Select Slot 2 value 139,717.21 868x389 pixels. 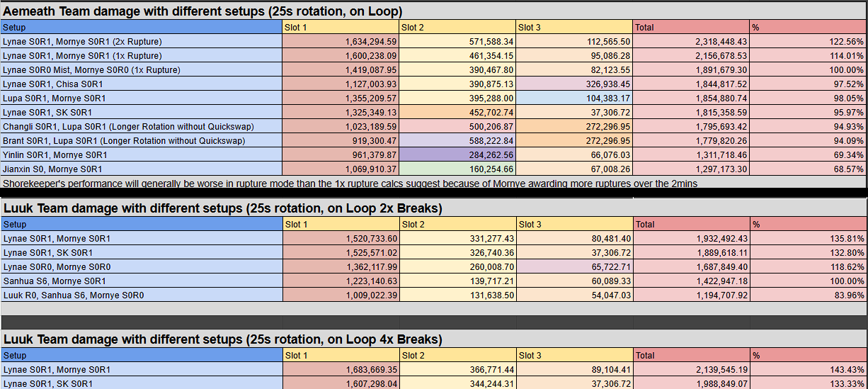[x=457, y=281]
